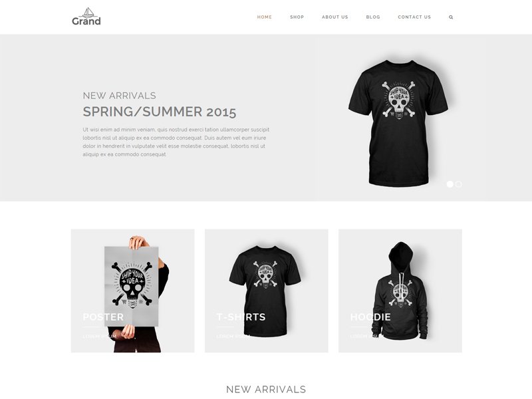Viewport: 532px width, 399px height.
Task: Click the Poster title text
Action: tap(103, 317)
